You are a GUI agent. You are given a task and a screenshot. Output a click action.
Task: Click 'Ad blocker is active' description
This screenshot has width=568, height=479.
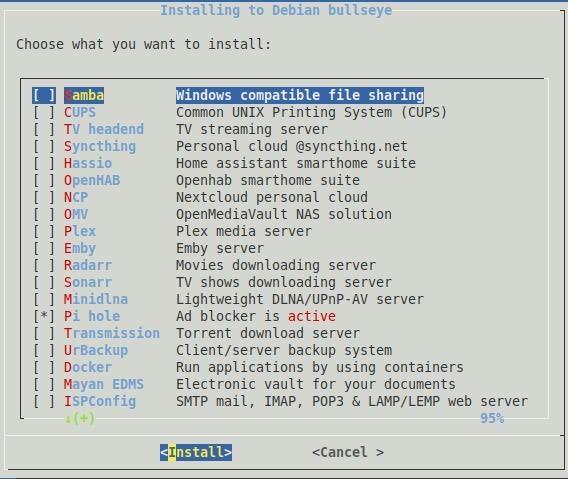point(256,316)
